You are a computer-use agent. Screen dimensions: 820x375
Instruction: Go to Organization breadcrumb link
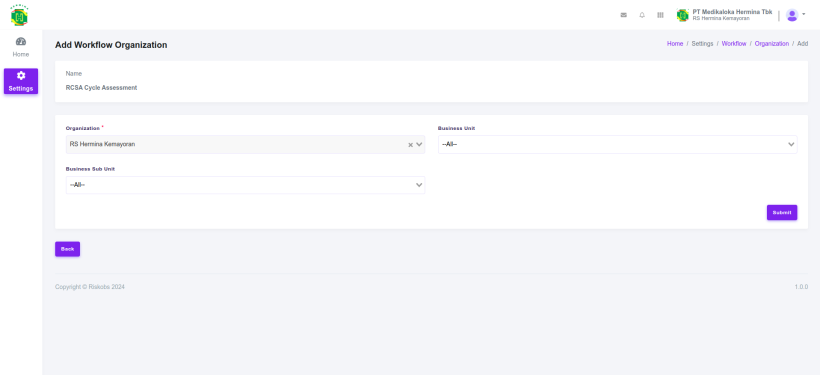[771, 44]
